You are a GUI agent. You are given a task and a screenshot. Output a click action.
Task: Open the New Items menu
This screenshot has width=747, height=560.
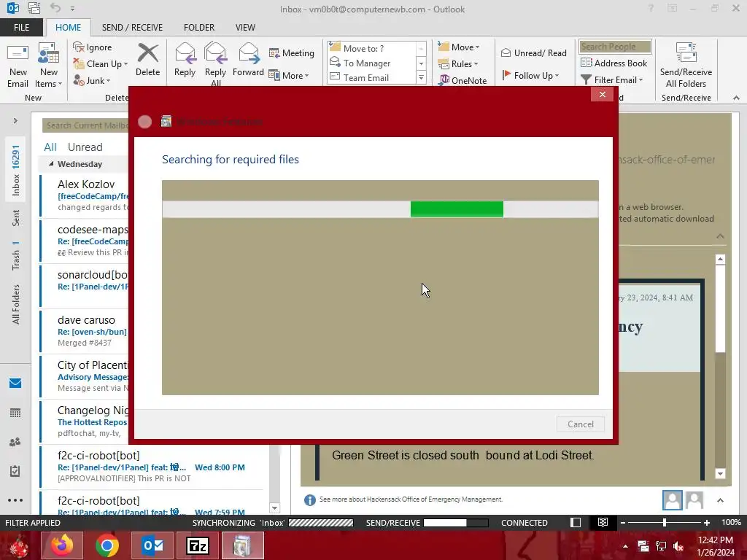click(x=49, y=65)
